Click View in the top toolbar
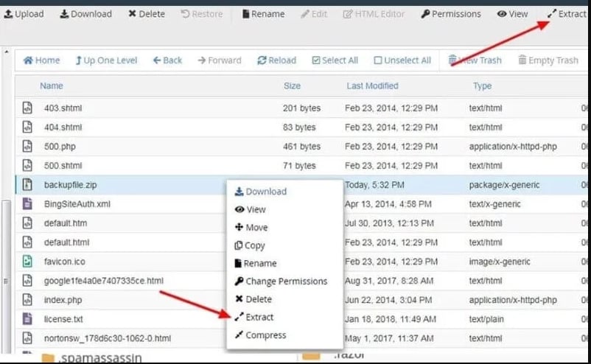Viewport: 591px width, 364px height. [512, 14]
